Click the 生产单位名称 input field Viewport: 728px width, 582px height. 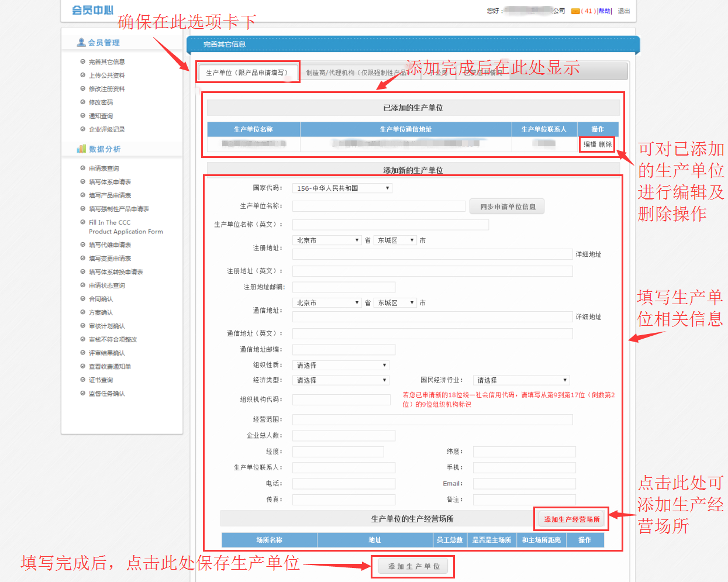click(378, 206)
